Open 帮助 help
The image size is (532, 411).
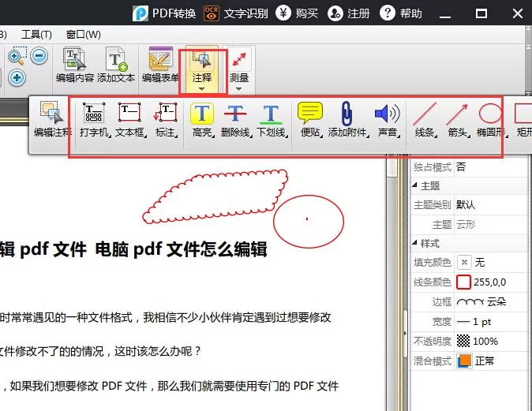pyautogui.click(x=401, y=13)
